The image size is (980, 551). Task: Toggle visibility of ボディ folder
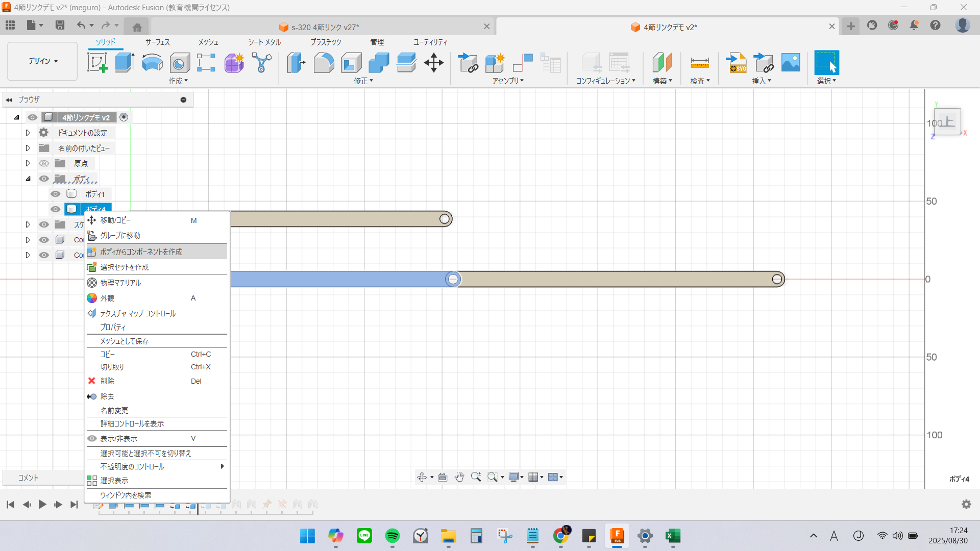point(44,179)
